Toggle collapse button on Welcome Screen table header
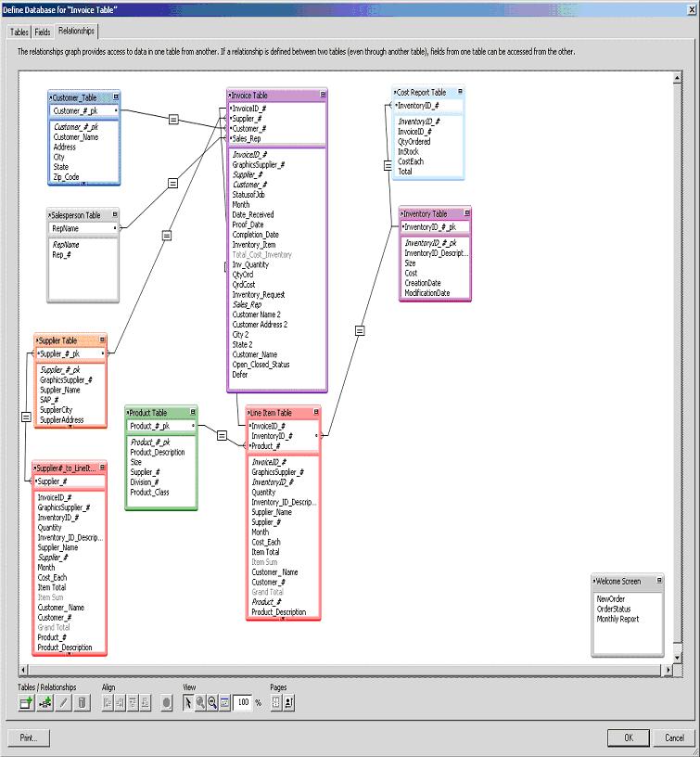The width and height of the screenshot is (700, 757). 659,581
